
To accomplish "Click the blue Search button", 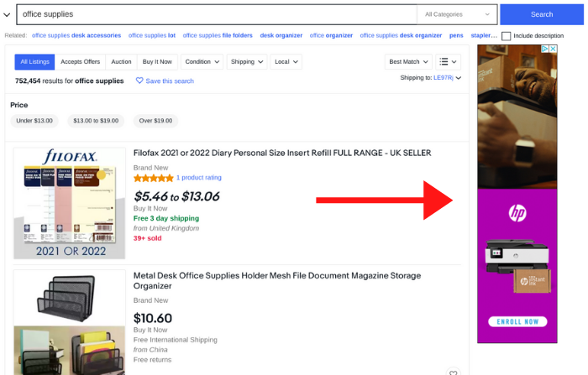I will [x=542, y=14].
